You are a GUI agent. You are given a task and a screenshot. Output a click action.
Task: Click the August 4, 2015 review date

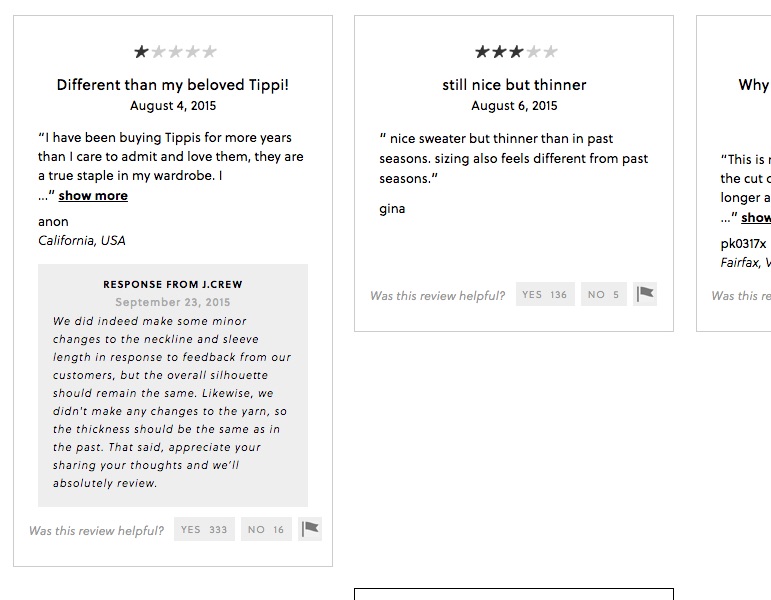[173, 105]
